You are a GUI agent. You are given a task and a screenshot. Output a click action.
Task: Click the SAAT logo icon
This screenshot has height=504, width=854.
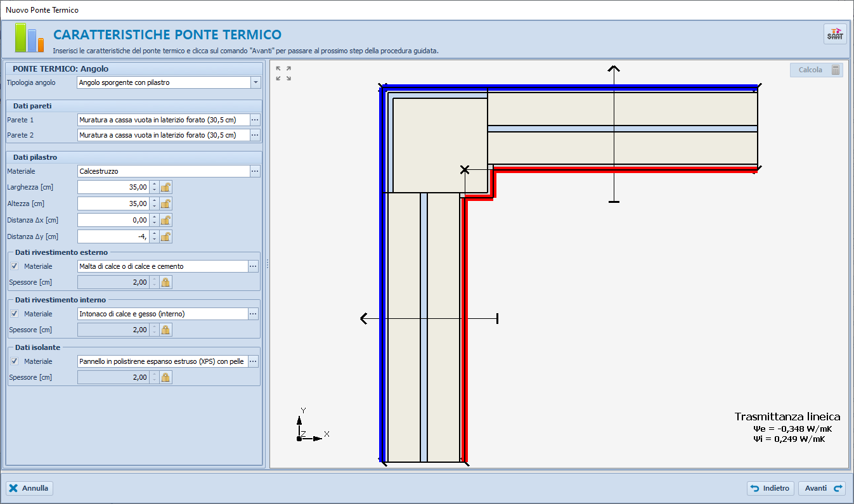pos(834,34)
